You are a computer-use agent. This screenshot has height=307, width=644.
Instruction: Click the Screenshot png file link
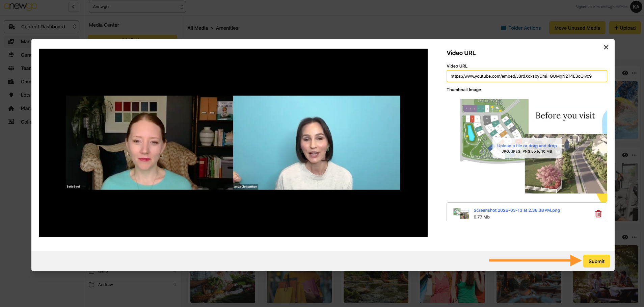tap(516, 210)
